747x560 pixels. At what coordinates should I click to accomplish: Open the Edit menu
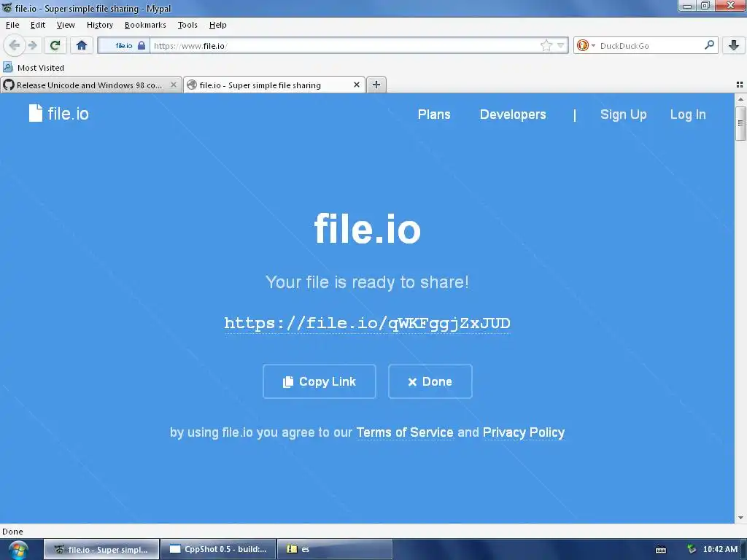[x=38, y=25]
